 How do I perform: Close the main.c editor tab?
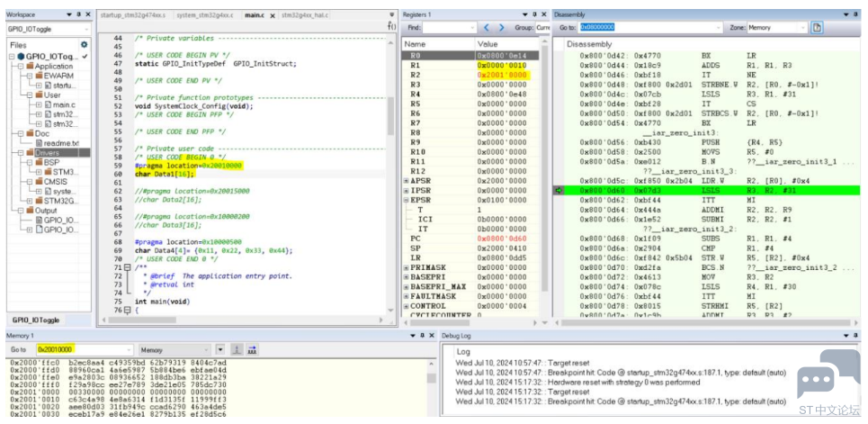pos(273,15)
